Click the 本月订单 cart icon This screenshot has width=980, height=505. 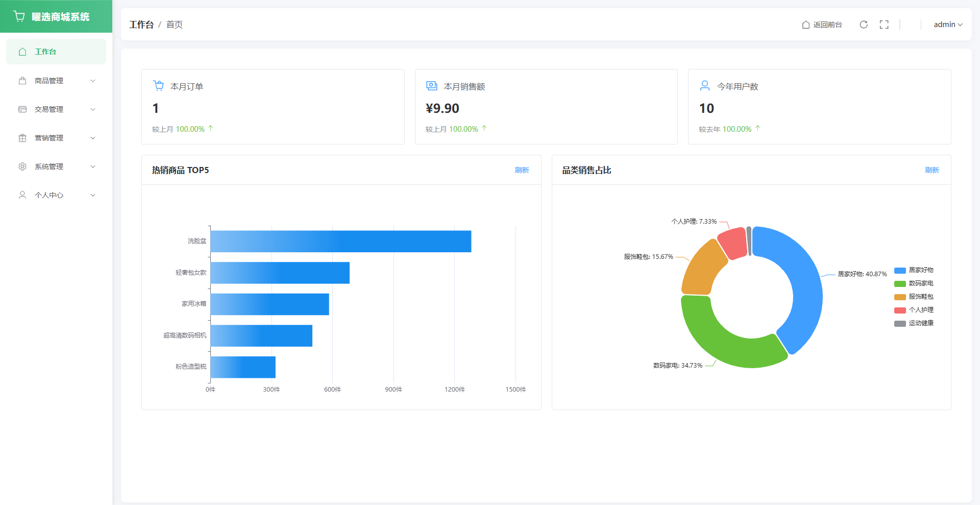coord(158,86)
